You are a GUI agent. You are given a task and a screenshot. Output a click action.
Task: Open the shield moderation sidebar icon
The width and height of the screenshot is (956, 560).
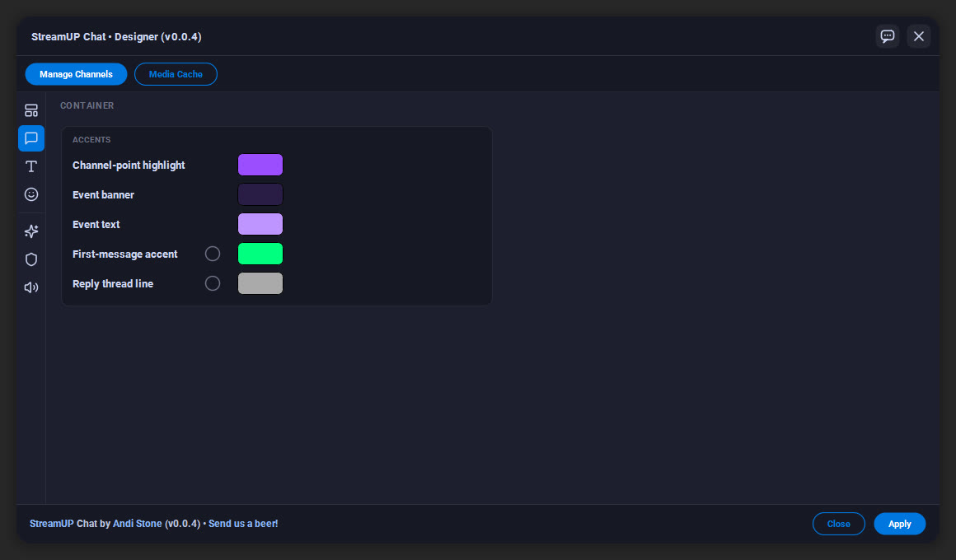click(31, 259)
